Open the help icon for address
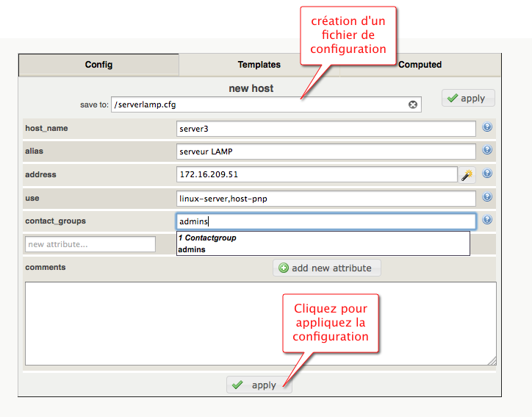The width and height of the screenshot is (532, 417). (486, 174)
